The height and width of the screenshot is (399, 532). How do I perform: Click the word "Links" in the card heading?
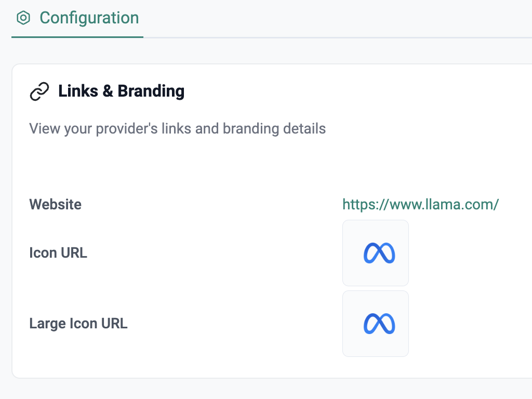[78, 91]
